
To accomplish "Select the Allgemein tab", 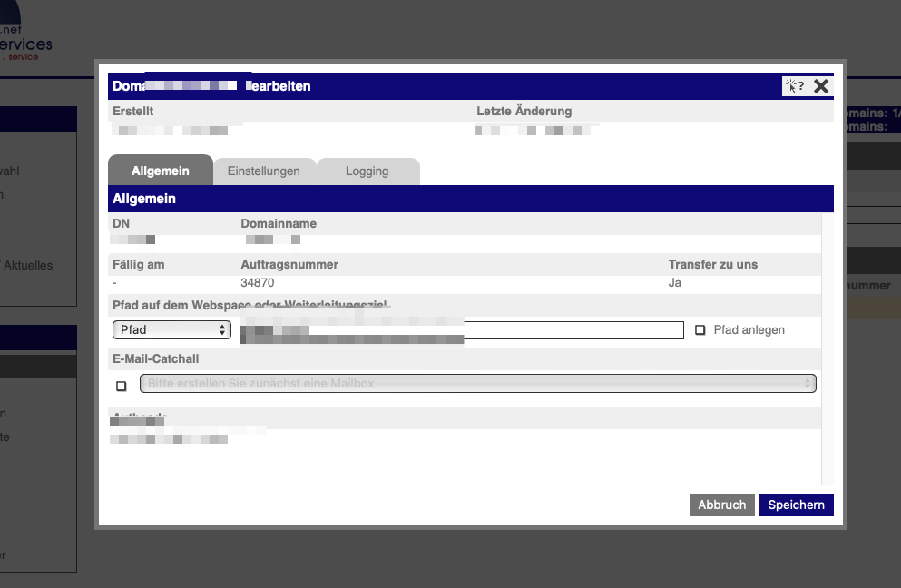I will (160, 171).
